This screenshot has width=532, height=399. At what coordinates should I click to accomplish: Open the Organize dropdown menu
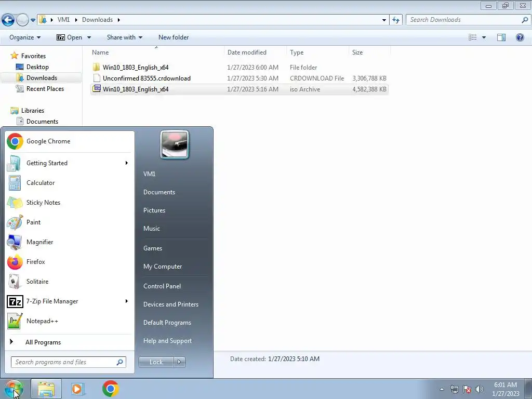pos(25,37)
